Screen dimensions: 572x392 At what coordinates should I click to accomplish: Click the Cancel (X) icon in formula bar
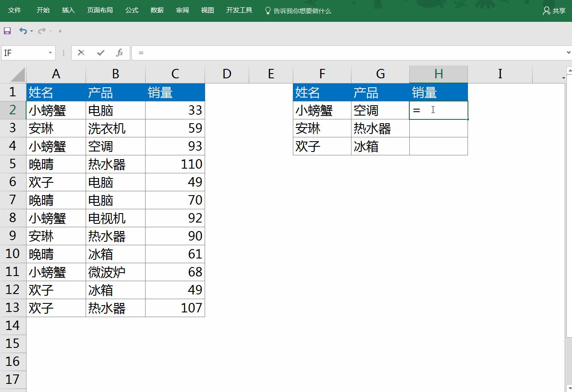tap(81, 52)
